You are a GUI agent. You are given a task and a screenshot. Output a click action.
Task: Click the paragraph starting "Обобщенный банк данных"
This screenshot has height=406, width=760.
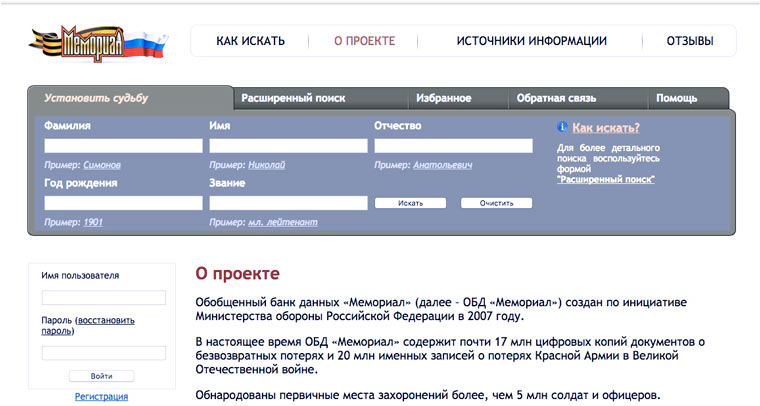coord(441,309)
